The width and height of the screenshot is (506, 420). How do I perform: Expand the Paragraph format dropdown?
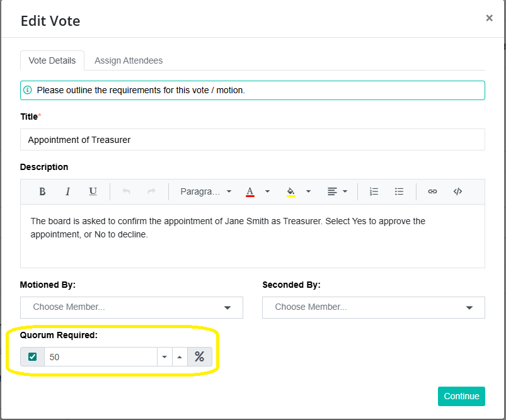[x=205, y=191]
